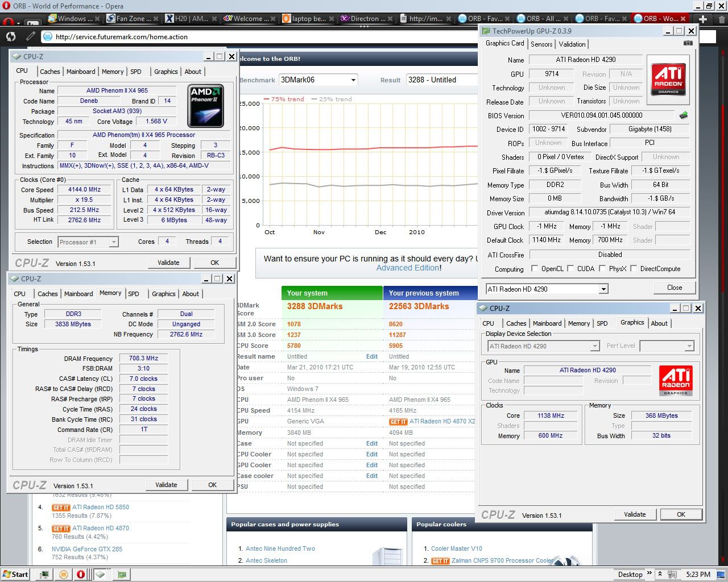Click the BIOS save chip icon in GPU-Z

pyautogui.click(x=684, y=115)
